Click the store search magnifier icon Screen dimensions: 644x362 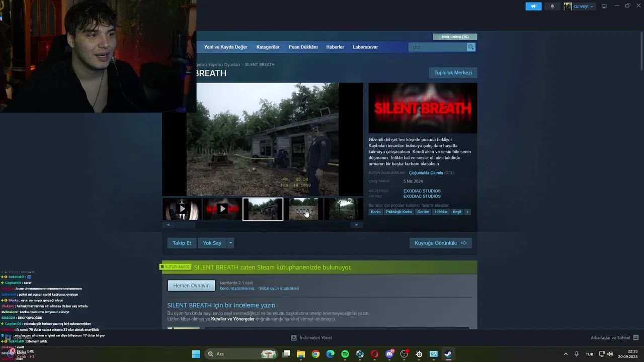click(471, 47)
